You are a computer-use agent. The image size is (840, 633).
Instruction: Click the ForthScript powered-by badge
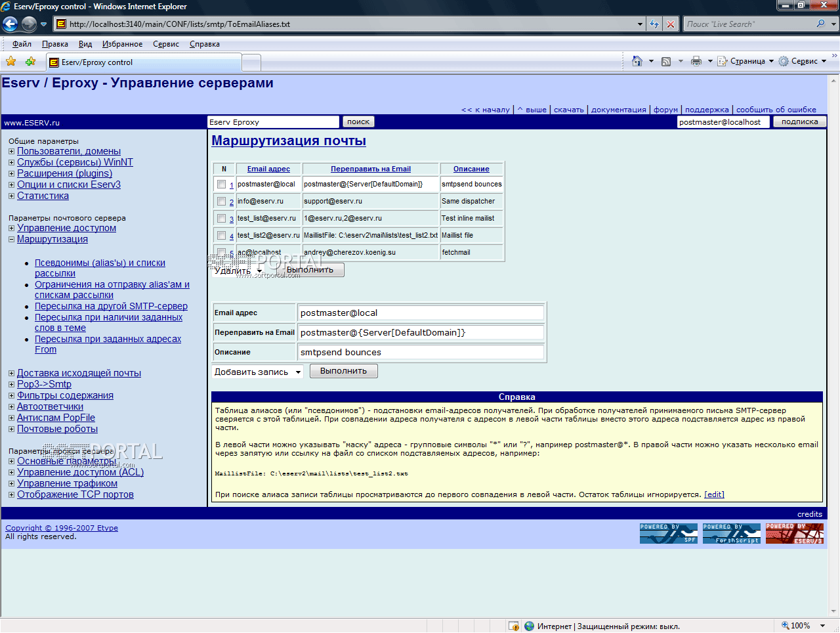pos(732,533)
